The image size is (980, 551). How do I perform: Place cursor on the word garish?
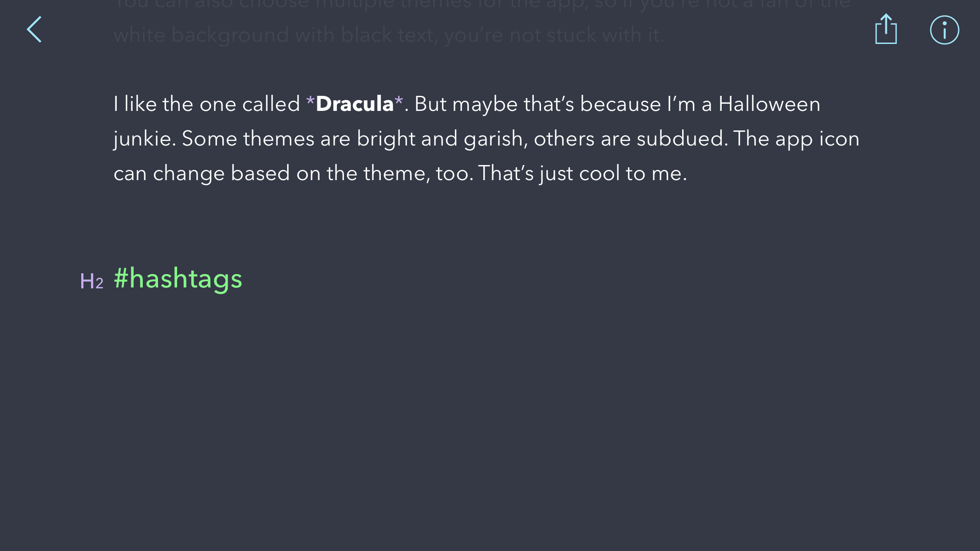pos(495,139)
